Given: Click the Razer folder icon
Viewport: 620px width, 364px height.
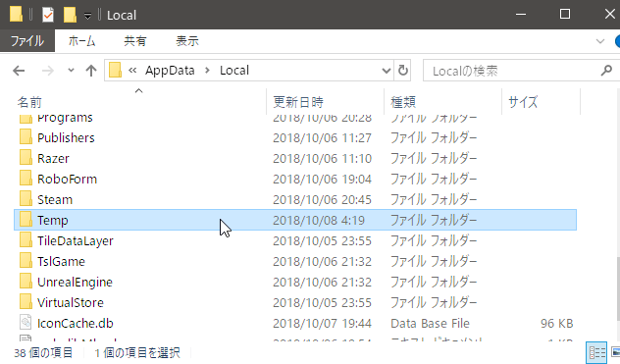Looking at the screenshot, I should click(x=26, y=158).
